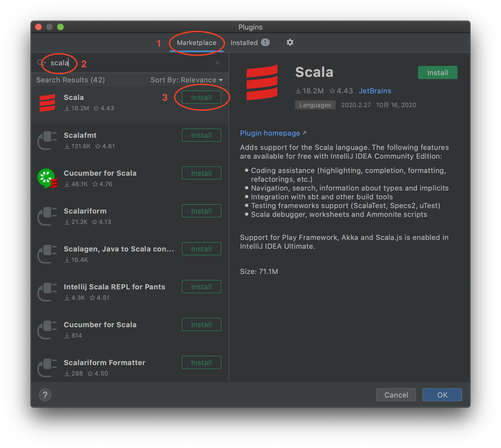Click the Languages tag
Screen dimensions: 501x448
pos(315,105)
